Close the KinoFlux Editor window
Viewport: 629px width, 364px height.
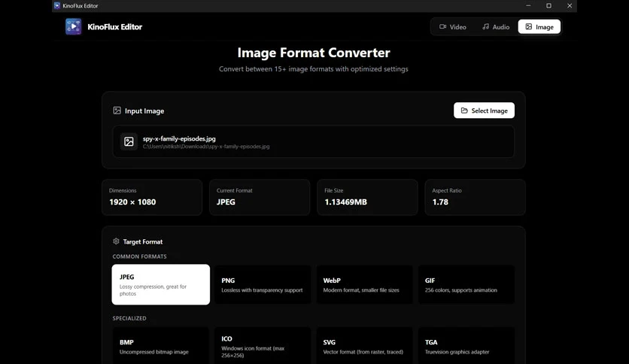point(570,5)
